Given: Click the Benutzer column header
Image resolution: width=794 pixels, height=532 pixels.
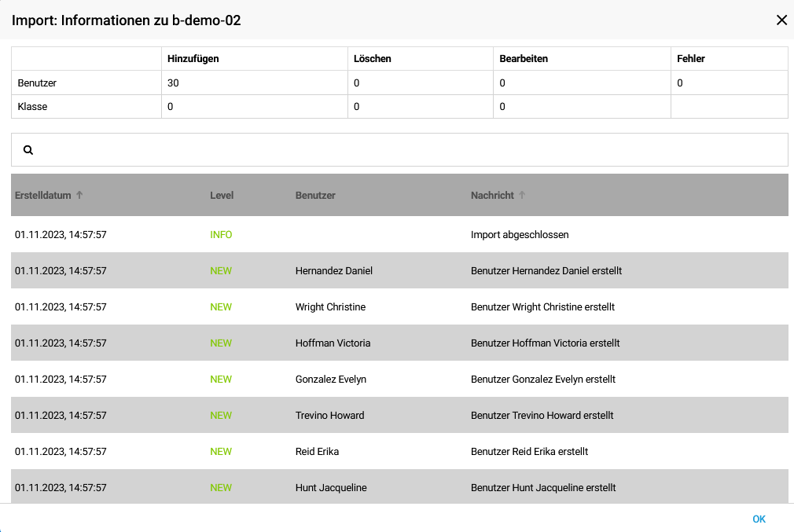Looking at the screenshot, I should point(315,196).
